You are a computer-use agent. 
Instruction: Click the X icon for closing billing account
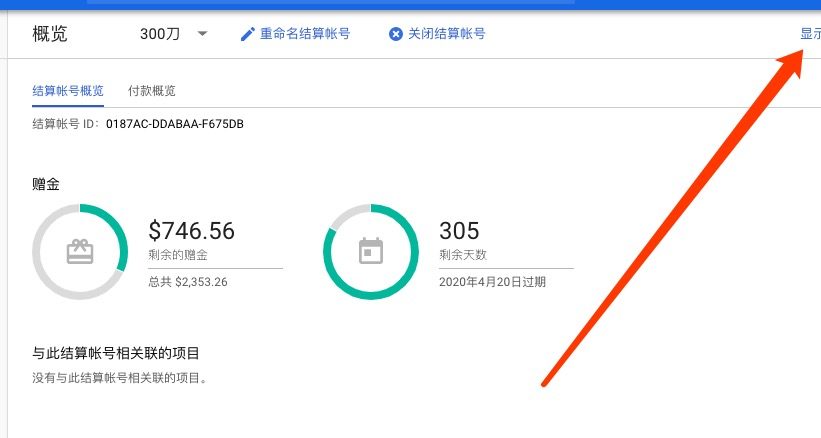pyautogui.click(x=395, y=35)
